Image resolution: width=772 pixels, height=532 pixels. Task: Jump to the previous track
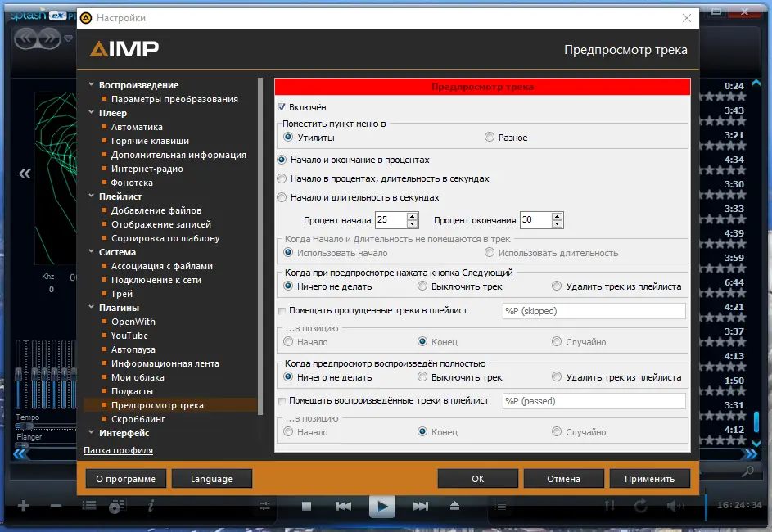click(344, 506)
